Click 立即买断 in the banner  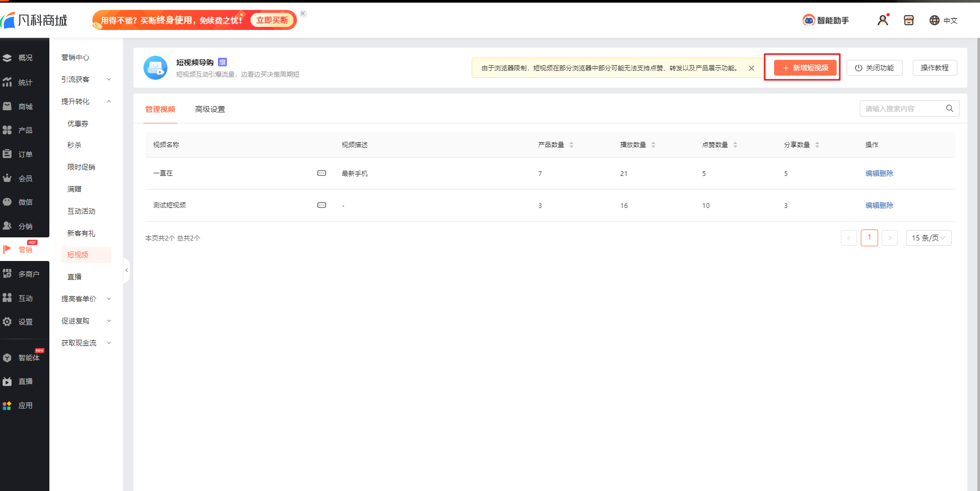point(272,20)
